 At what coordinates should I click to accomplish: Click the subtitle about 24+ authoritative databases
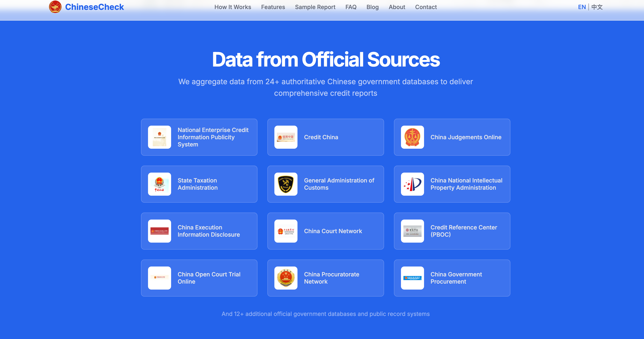tap(326, 88)
